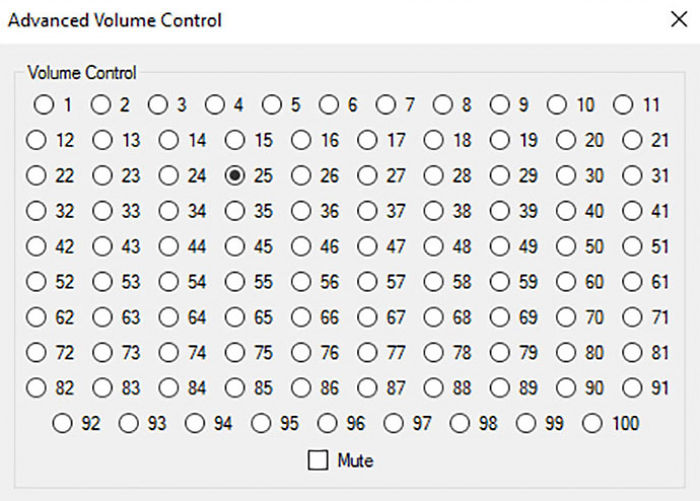Set volume to 78
The height and width of the screenshot is (501, 700).
tap(433, 353)
